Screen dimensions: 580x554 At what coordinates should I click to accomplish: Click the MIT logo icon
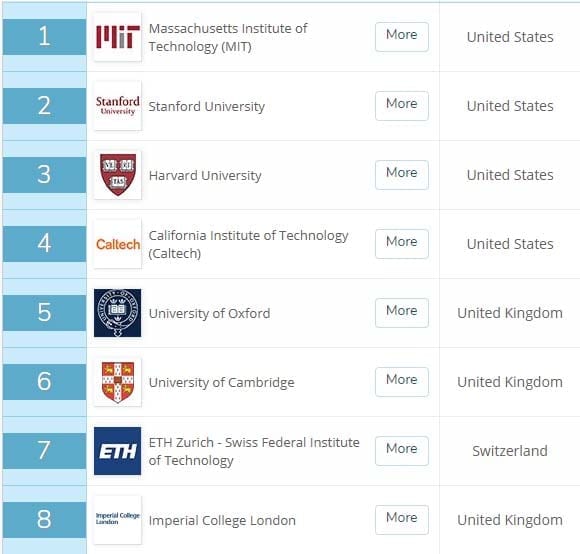pos(118,37)
